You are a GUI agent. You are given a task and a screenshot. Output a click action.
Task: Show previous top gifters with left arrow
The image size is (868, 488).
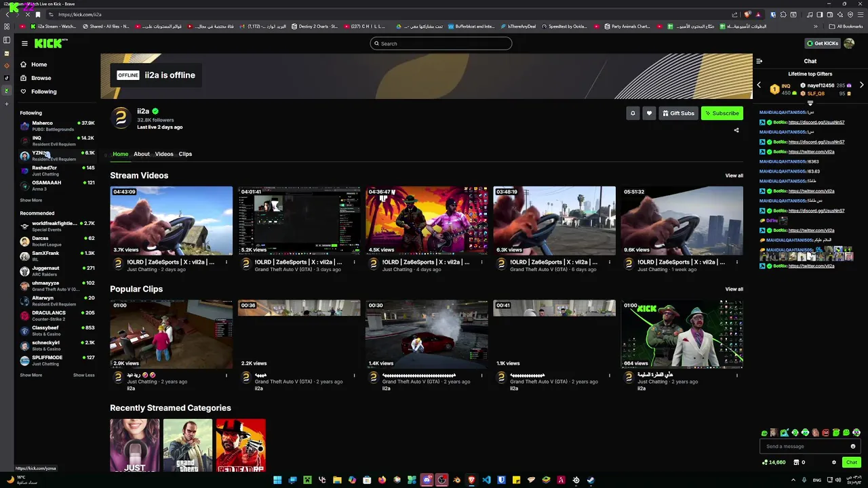pos(759,85)
